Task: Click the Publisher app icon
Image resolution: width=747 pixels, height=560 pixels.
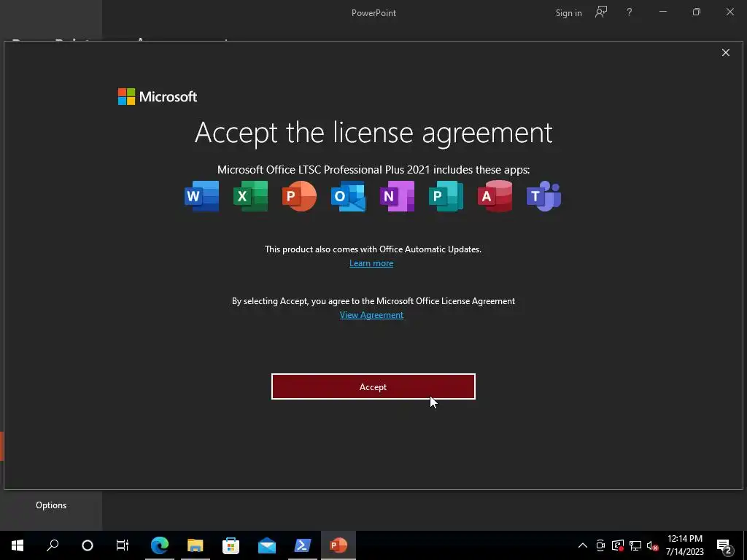Action: coord(446,195)
